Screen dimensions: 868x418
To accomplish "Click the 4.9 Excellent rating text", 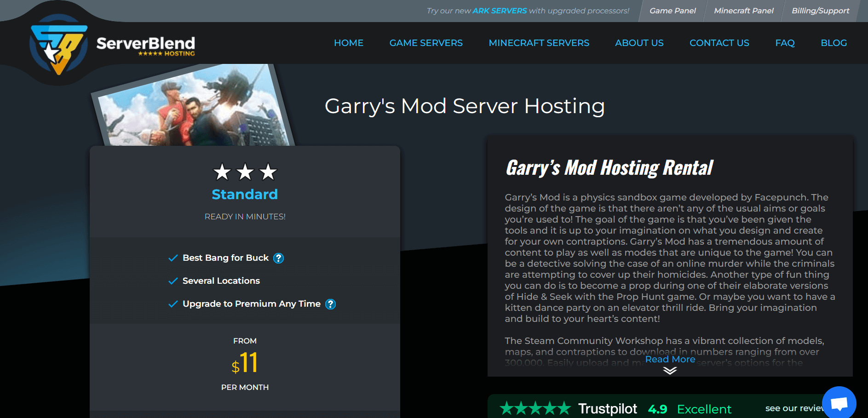I will coord(689,409).
